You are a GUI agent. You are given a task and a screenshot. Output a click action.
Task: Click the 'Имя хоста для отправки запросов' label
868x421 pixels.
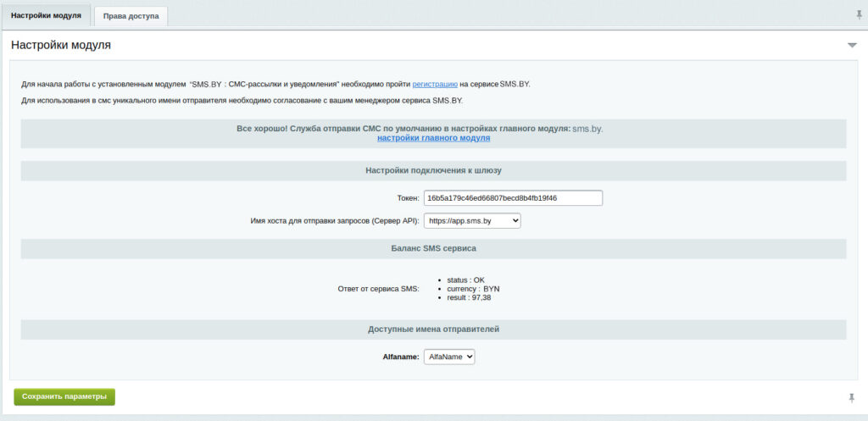coord(335,221)
